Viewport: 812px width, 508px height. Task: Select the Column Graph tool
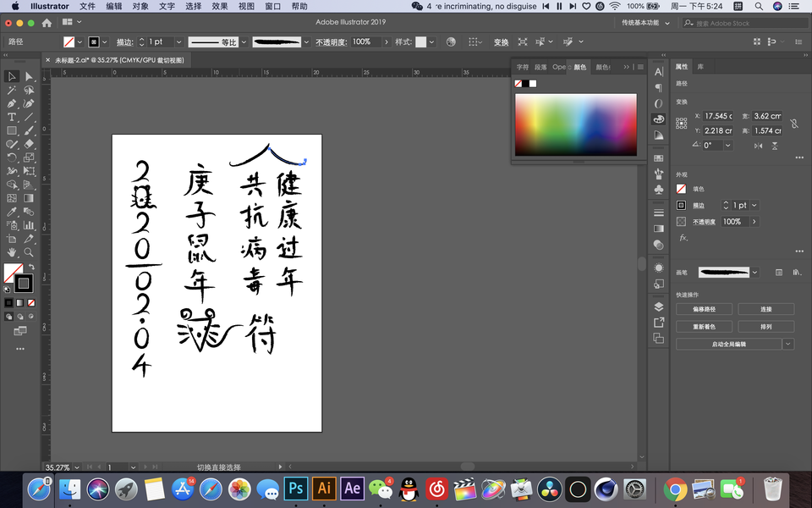[x=29, y=225]
